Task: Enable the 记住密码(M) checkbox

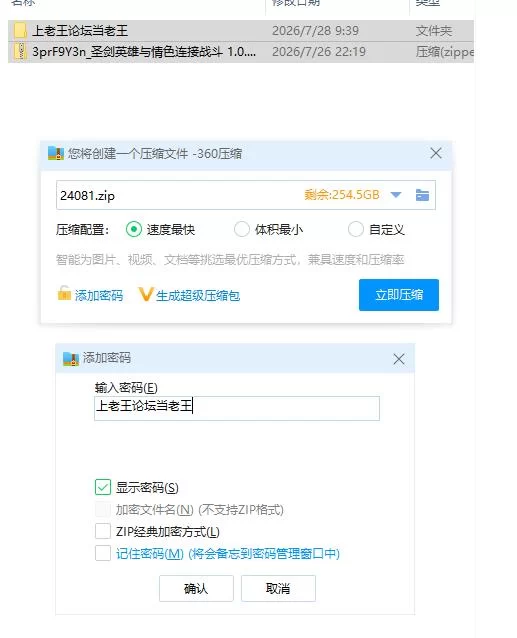Action: tap(103, 553)
